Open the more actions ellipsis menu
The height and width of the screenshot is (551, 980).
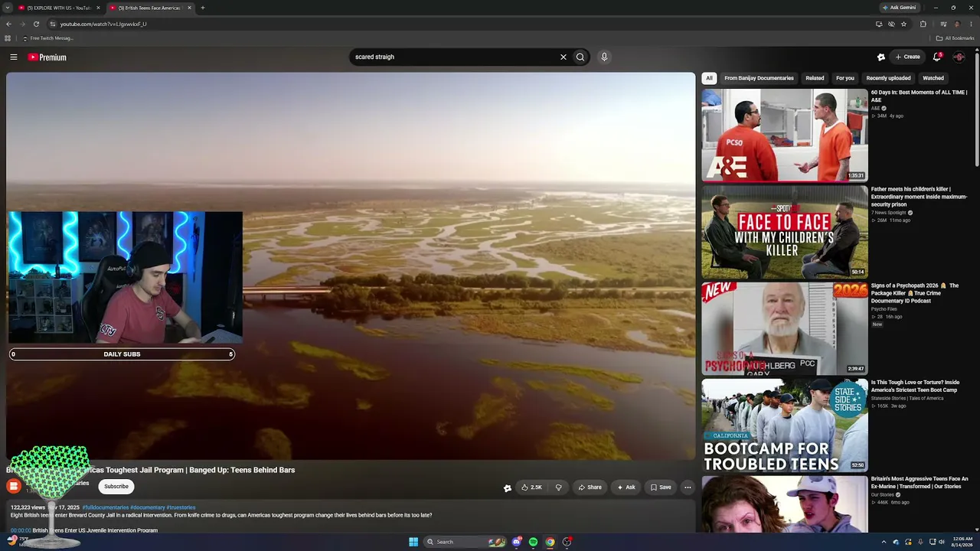(x=688, y=487)
